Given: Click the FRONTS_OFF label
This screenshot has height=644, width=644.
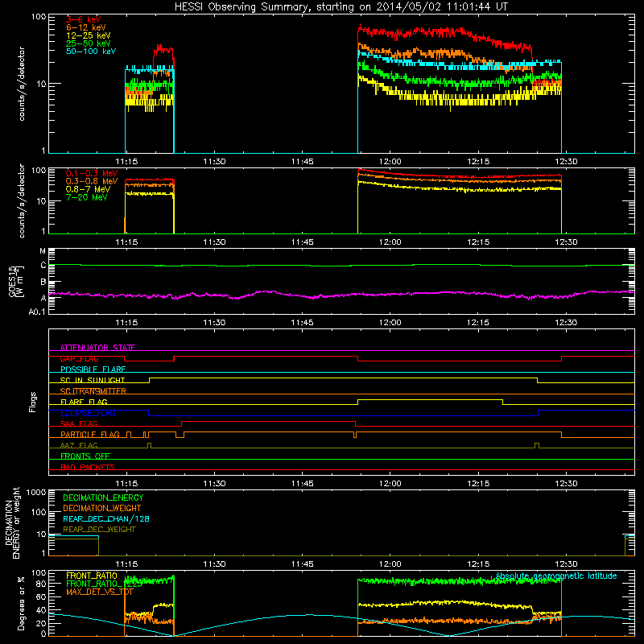Looking at the screenshot, I should point(85,456).
